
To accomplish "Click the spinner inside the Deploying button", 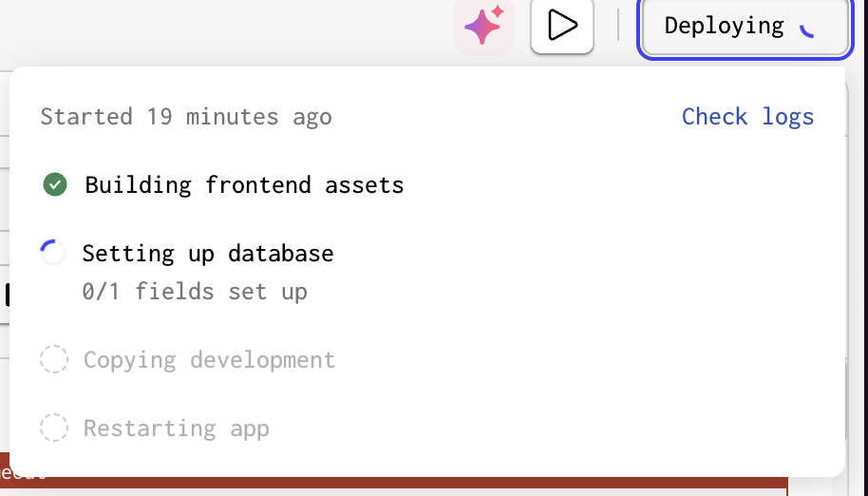I will point(807,28).
